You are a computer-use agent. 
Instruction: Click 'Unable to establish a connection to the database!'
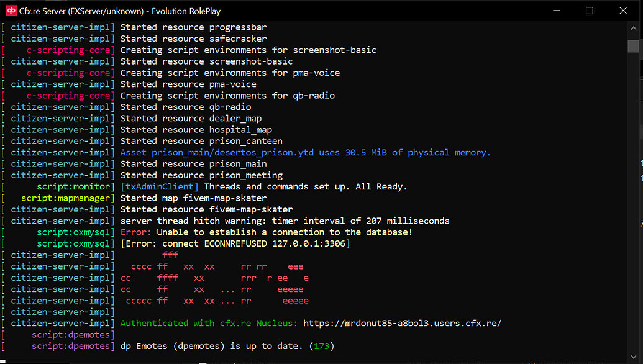coord(285,232)
